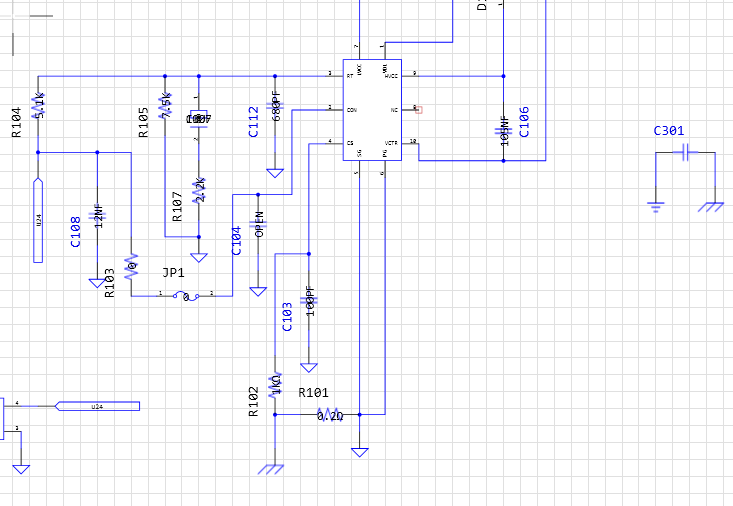
Task: Click the C104 reference label
Action: click(237, 241)
